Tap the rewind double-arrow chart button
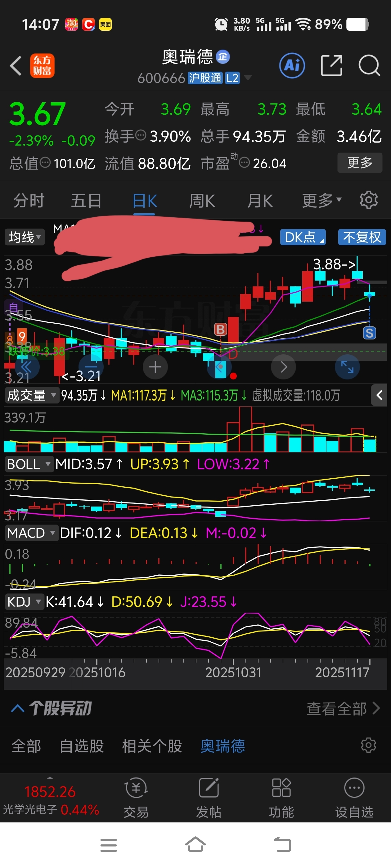391x868 pixels. [x=27, y=367]
